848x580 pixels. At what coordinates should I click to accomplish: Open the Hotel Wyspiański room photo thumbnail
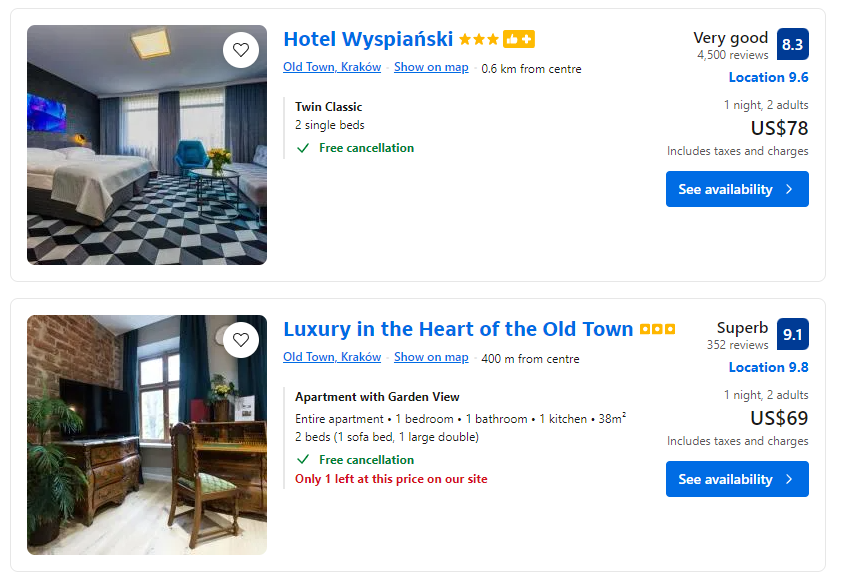[146, 145]
